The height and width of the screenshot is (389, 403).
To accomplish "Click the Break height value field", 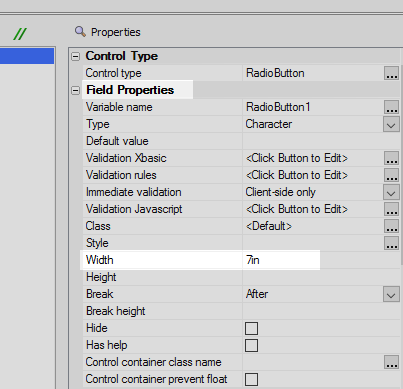I will [321, 311].
